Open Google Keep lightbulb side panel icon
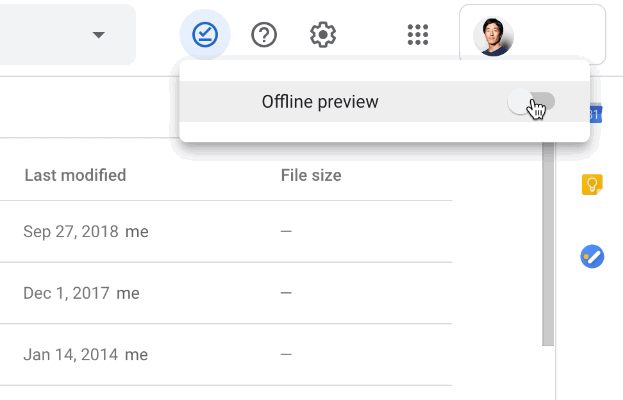Screen dimensions: 623x400 point(592,185)
